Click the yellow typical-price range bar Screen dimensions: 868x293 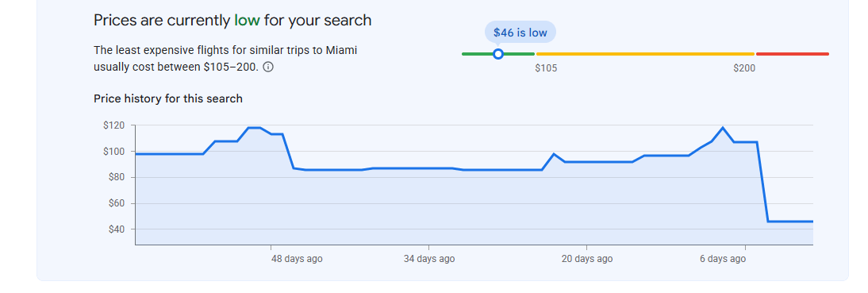(x=646, y=54)
